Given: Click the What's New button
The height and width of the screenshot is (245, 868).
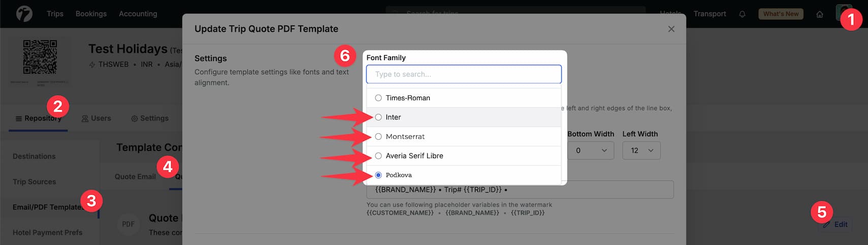Looking at the screenshot, I should (781, 14).
